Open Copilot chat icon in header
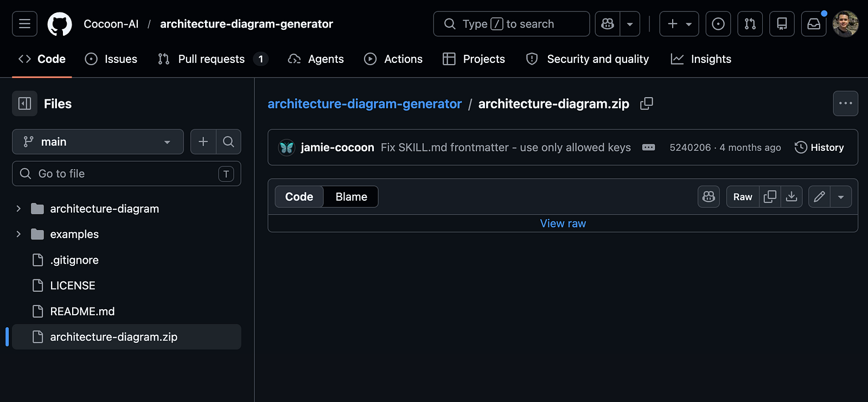 pos(608,24)
